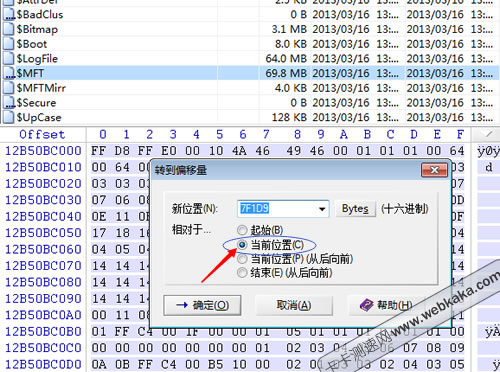Click the $Secure file name
This screenshot has width=500, height=372.
coord(36,103)
